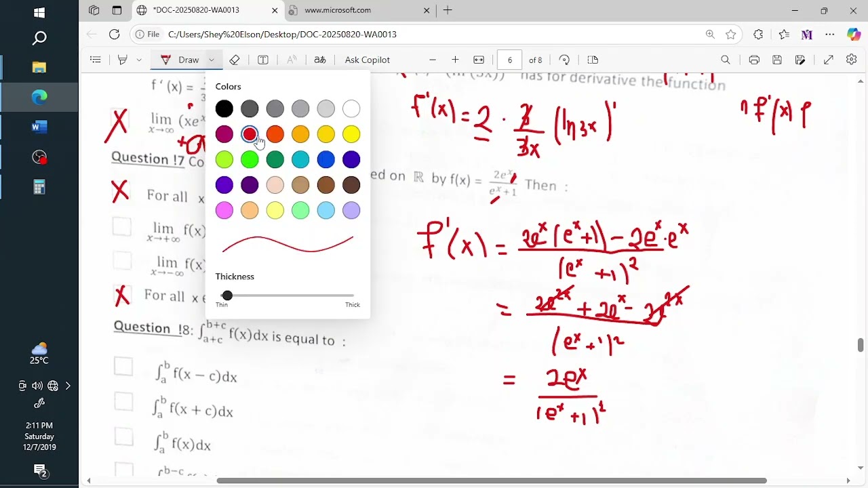Image resolution: width=868 pixels, height=488 pixels.
Task: Click the page number field
Action: [509, 60]
